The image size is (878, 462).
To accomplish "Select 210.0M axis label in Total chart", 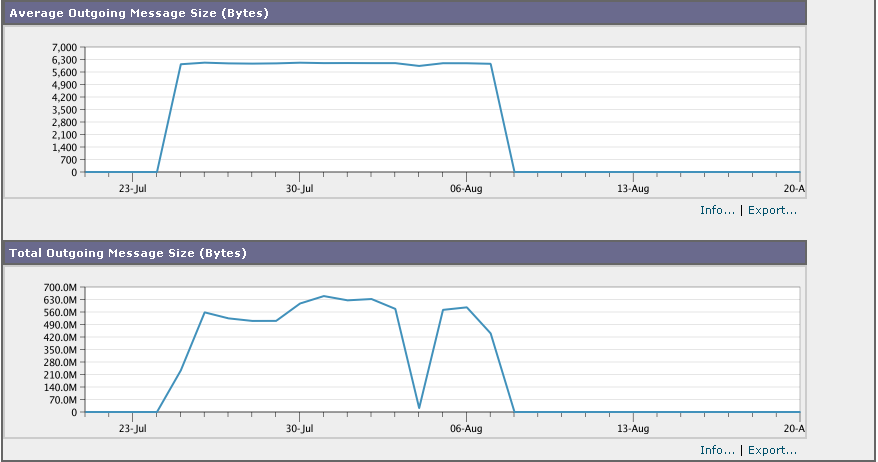I will 60,375.
